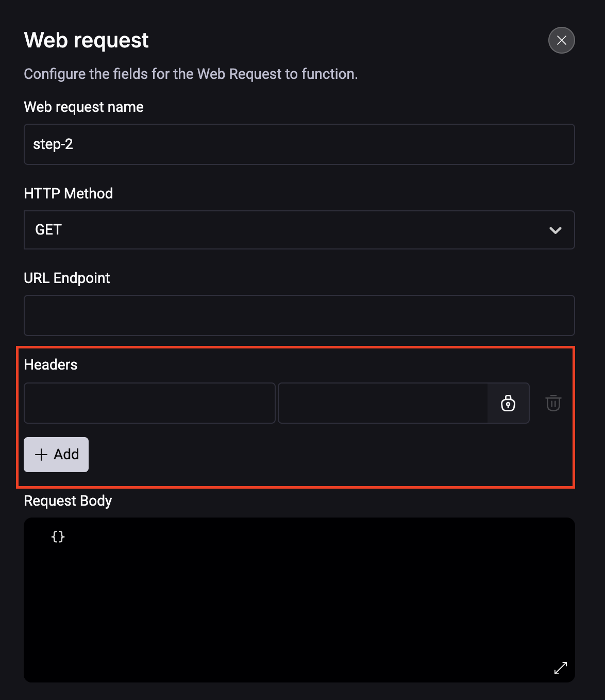605x700 pixels.
Task: Focus the Web request name field
Action: (299, 144)
